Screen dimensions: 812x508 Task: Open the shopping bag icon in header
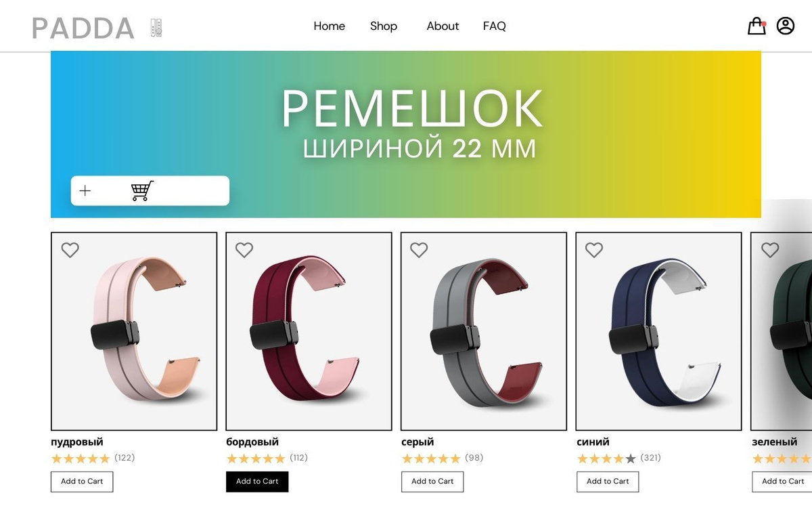pos(757,26)
